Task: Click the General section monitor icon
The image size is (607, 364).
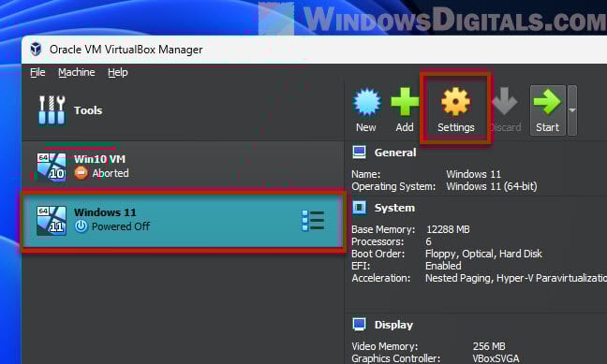Action: click(x=360, y=152)
